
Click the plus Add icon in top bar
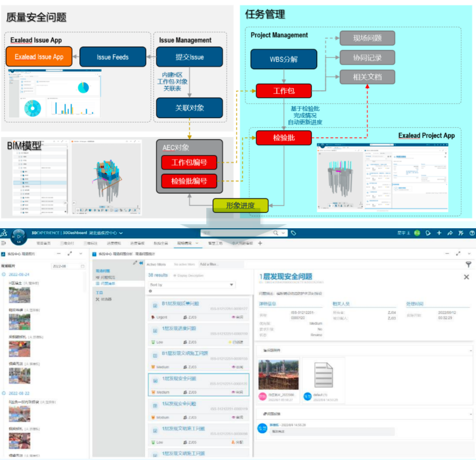tap(439, 233)
